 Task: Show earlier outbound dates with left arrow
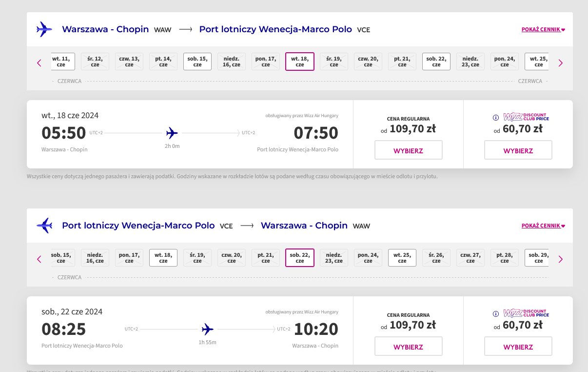point(39,63)
